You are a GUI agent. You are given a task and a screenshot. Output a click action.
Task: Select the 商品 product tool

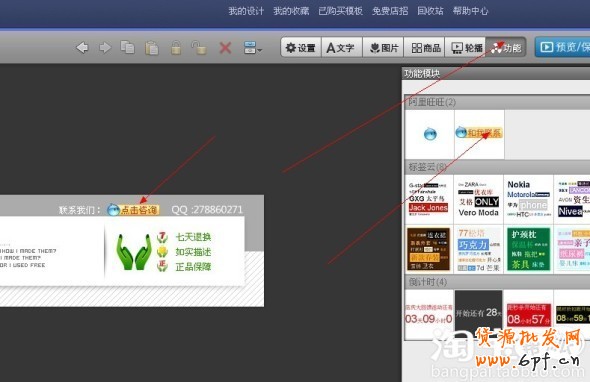424,47
